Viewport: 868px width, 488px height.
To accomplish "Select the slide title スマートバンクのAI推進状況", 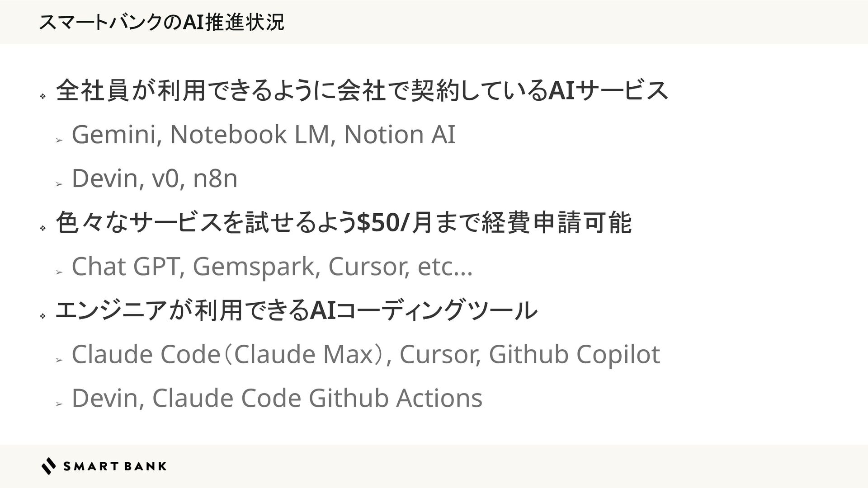I will click(162, 22).
